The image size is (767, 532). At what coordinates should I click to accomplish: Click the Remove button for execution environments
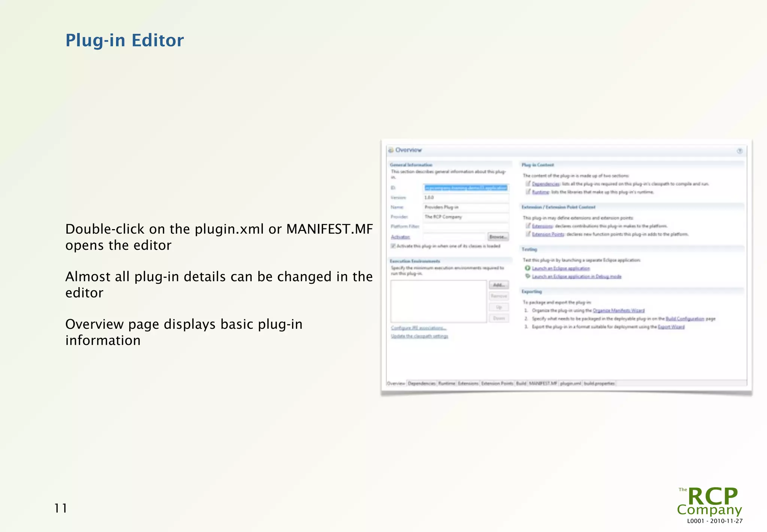(x=499, y=296)
